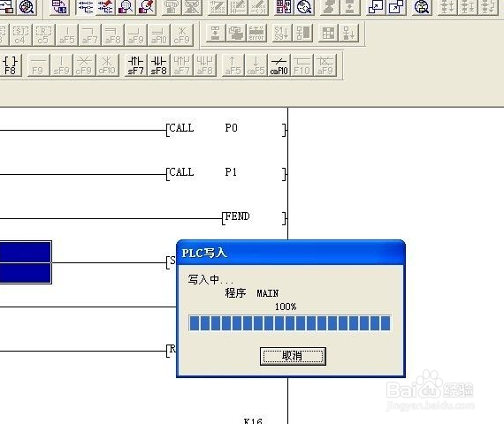The width and height of the screenshot is (504, 424).
Task: Click the up-arrow aF5 operation result icon
Action: pos(233,65)
